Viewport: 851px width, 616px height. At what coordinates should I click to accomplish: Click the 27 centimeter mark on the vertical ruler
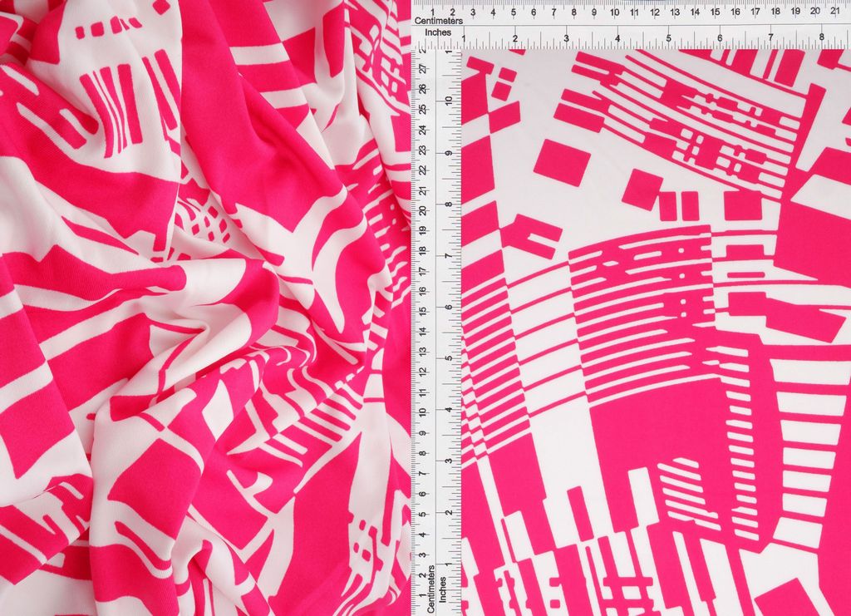click(423, 69)
